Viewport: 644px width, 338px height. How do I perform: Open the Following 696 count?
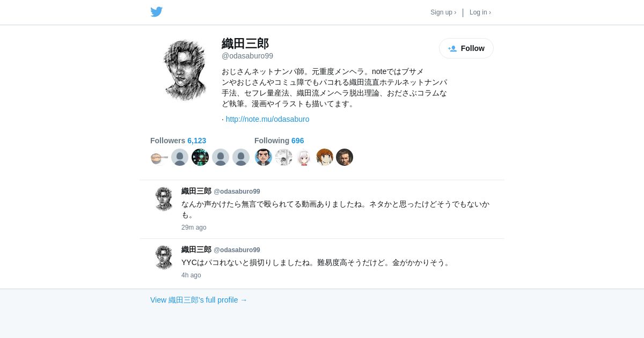279,141
